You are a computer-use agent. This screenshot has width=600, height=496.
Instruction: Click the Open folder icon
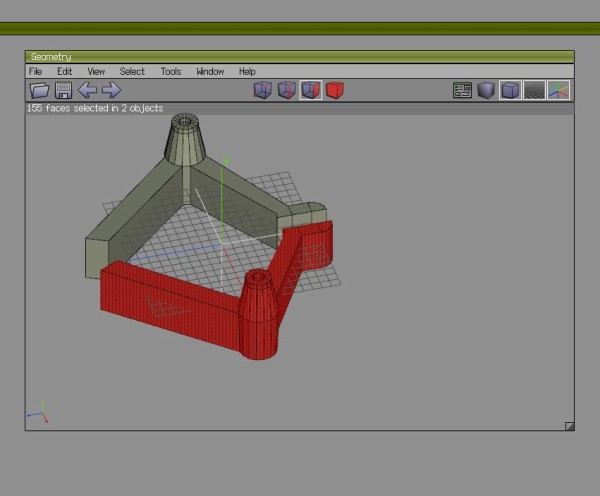point(39,90)
